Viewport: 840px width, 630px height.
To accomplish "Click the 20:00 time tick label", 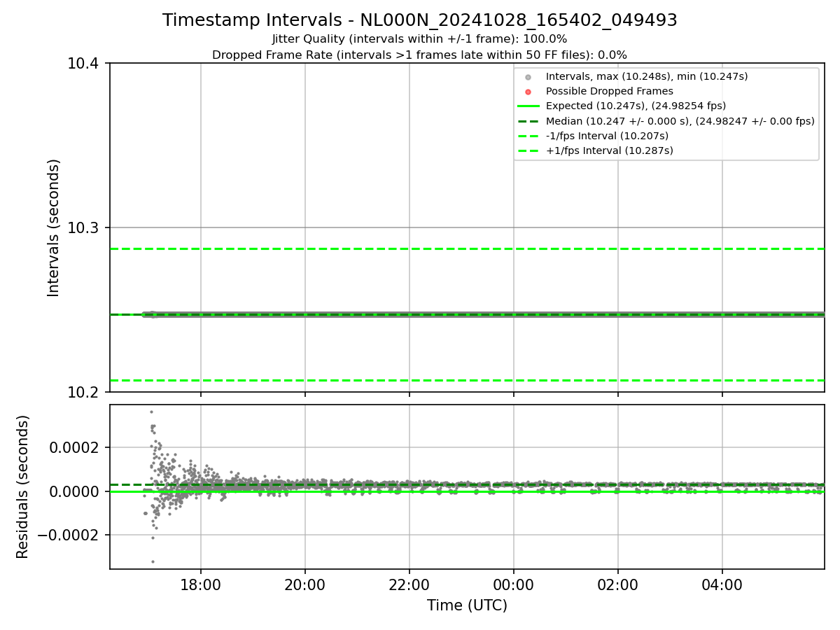I will (305, 584).
